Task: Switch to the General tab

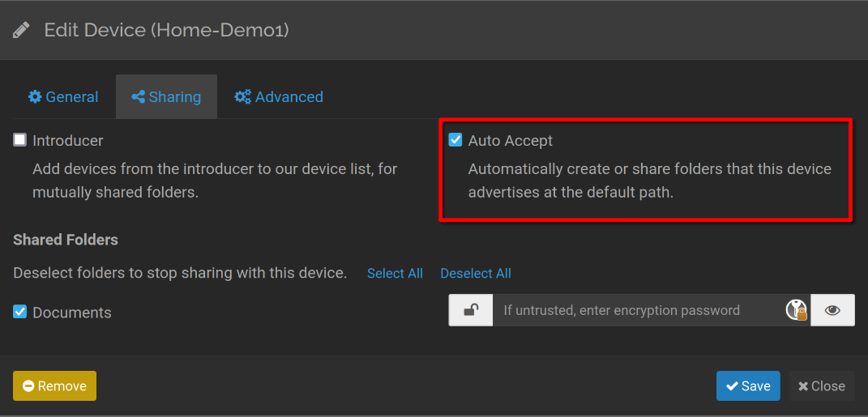Action: [63, 97]
